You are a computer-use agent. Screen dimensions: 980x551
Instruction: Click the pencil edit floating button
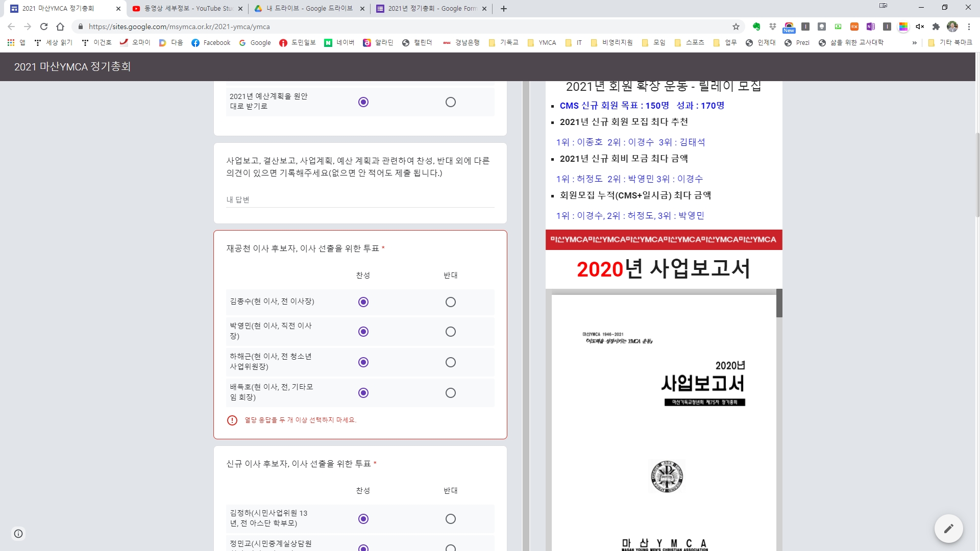948,529
